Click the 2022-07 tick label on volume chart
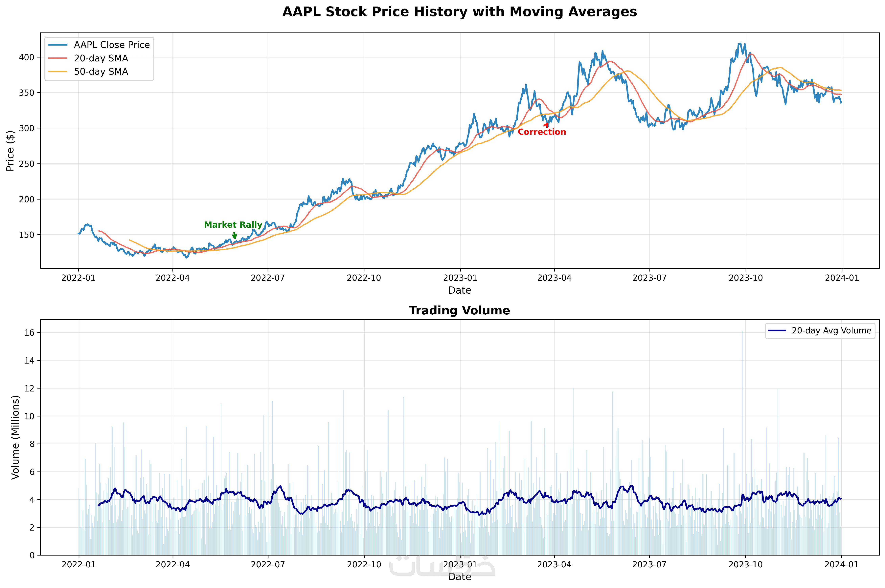Viewport: 885px width, 588px height. pyautogui.click(x=268, y=565)
